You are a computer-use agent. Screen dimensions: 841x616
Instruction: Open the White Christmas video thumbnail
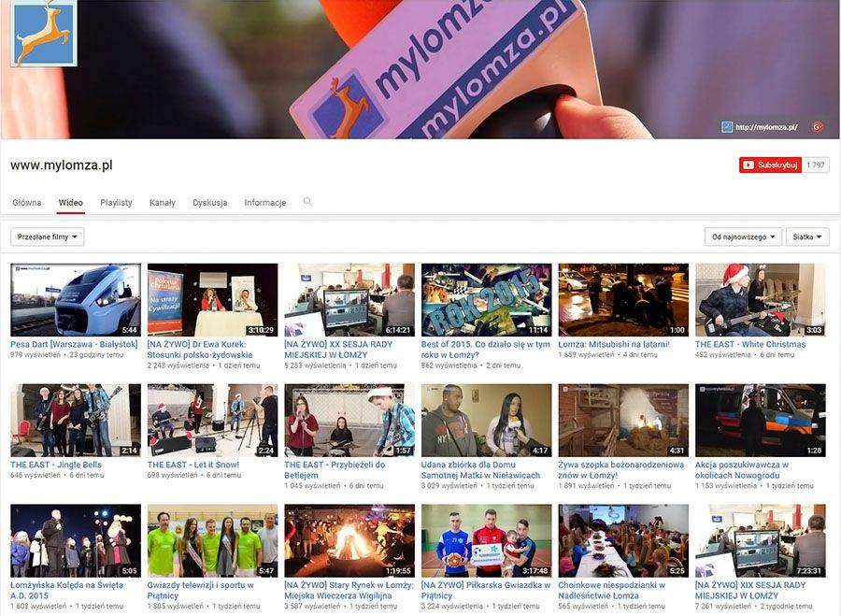(x=761, y=300)
